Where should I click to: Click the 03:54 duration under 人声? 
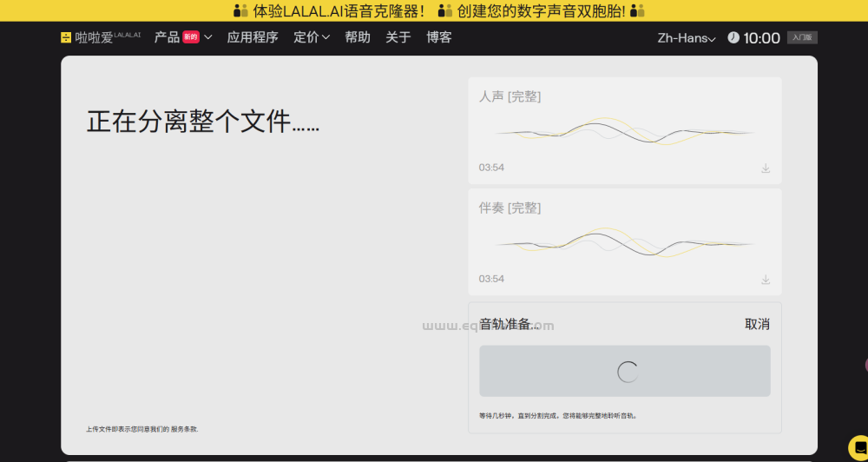[491, 168]
